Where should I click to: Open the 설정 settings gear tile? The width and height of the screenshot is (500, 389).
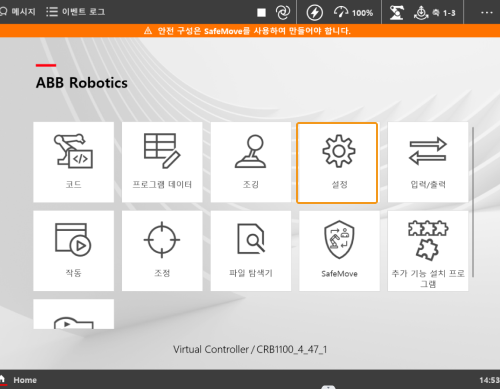point(337,163)
